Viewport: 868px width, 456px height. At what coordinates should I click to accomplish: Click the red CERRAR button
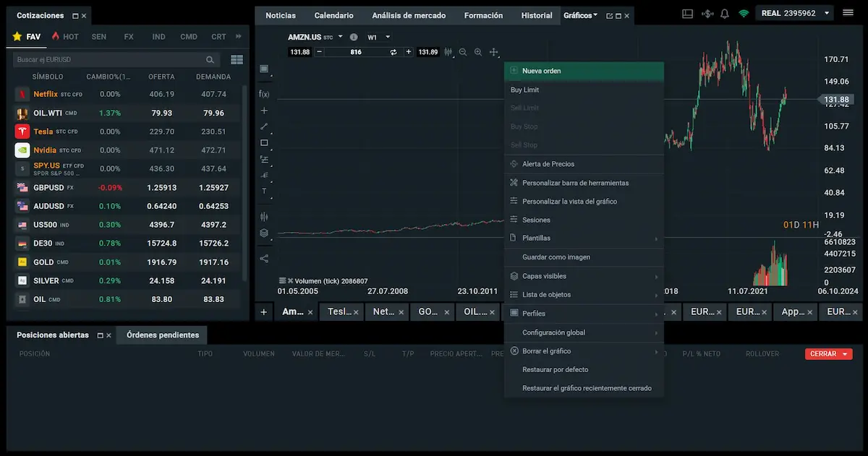click(827, 354)
